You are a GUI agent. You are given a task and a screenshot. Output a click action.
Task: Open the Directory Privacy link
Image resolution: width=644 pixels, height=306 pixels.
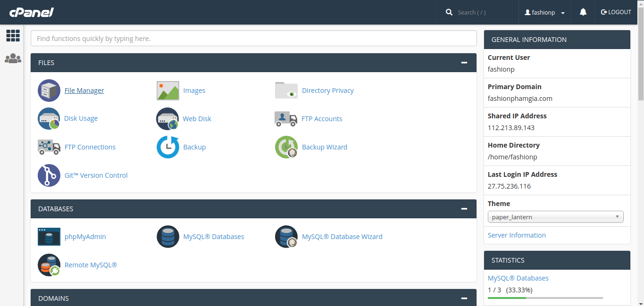pos(328,91)
